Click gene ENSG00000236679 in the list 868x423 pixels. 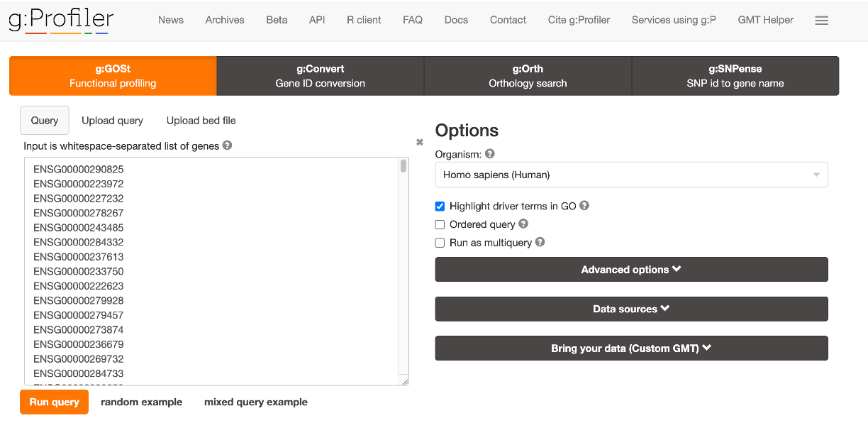click(x=79, y=344)
